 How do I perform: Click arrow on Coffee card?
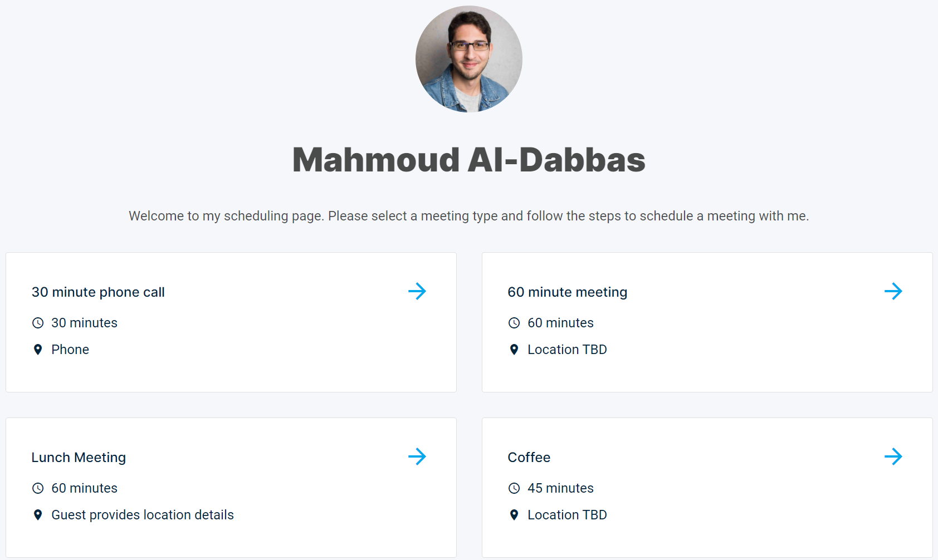tap(893, 456)
